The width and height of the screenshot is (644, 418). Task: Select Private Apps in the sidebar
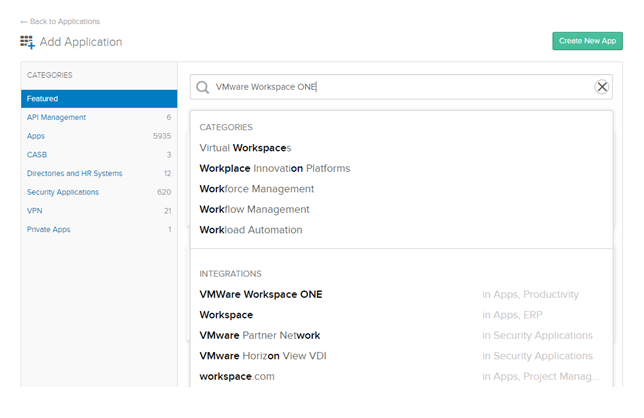tap(50, 230)
